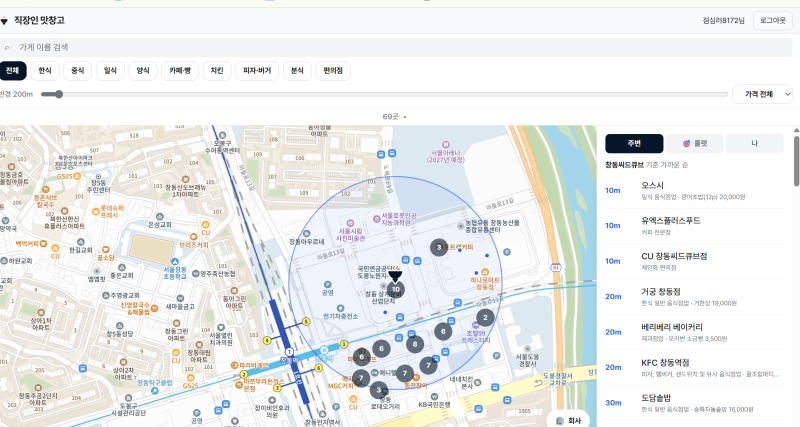Viewport: 800px width, 427px height.
Task: Click the 서울창동초등학교 school icon
Action: point(174,261)
